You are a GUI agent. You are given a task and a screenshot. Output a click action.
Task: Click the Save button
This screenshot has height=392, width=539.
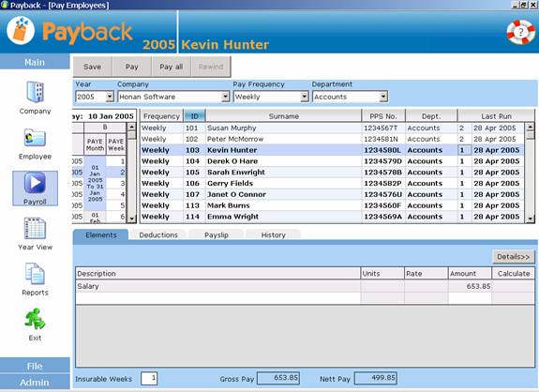point(93,67)
